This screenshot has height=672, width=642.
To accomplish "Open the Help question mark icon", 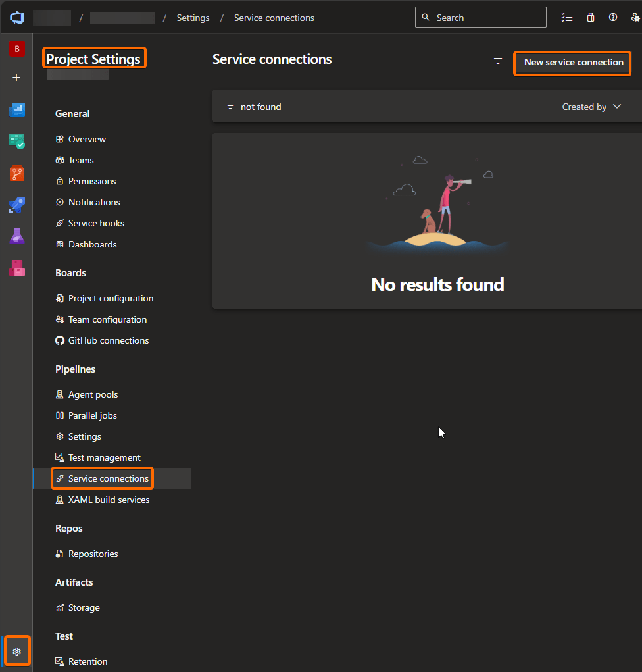I will point(613,18).
